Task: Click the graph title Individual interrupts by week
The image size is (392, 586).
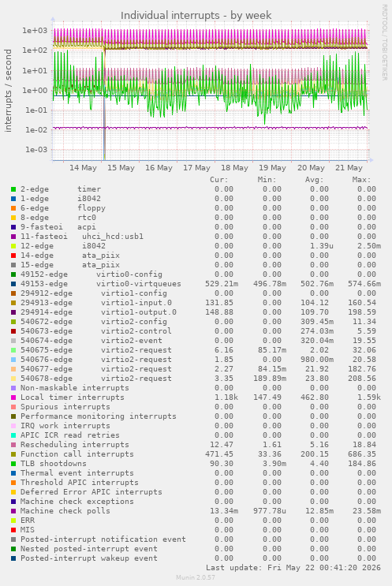Action: pos(196,15)
